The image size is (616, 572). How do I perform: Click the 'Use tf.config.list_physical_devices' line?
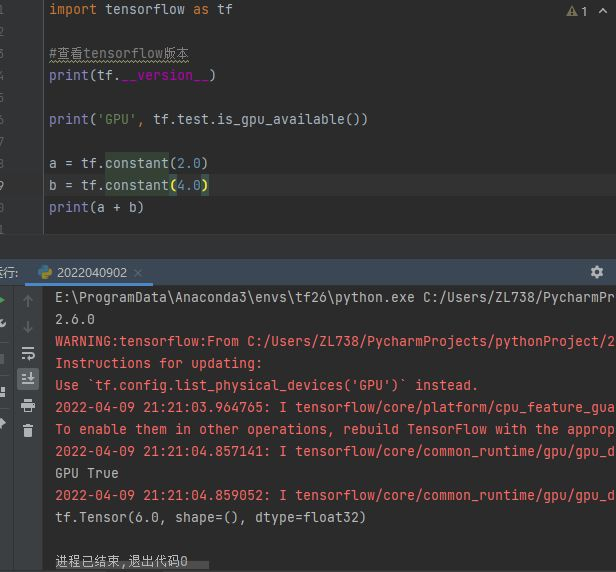coord(266,385)
